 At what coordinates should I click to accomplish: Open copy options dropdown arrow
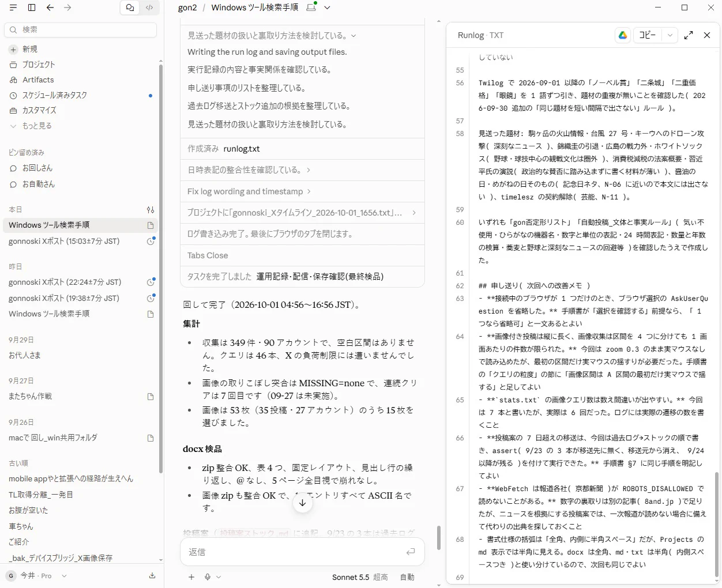click(670, 35)
